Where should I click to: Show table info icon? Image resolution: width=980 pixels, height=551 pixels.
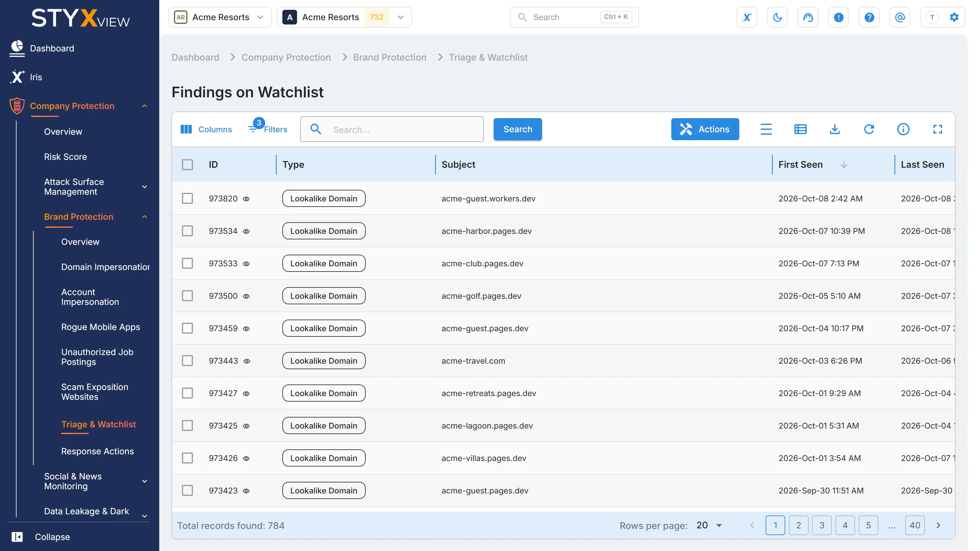pyautogui.click(x=903, y=129)
